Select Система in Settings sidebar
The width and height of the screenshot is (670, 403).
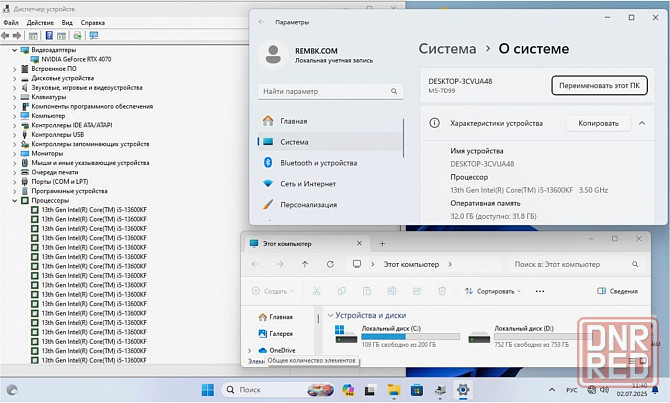pos(330,142)
